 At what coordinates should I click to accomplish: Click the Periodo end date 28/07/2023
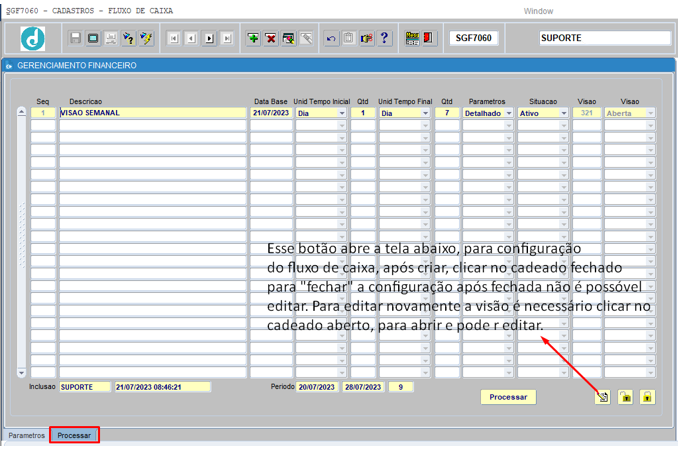click(x=363, y=387)
